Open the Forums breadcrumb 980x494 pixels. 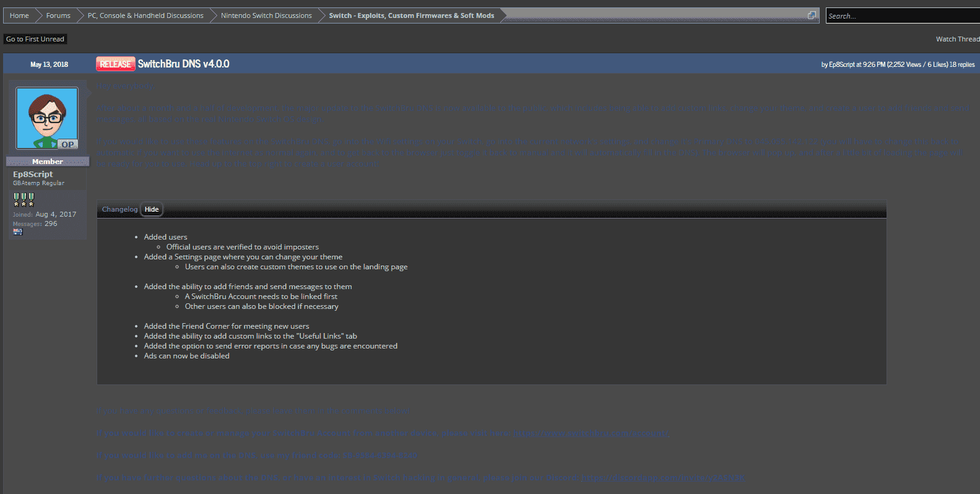pyautogui.click(x=58, y=15)
